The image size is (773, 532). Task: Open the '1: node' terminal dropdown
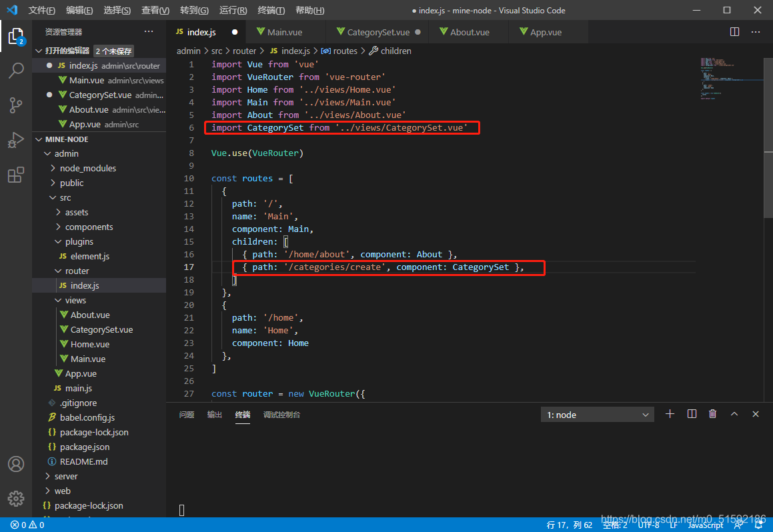click(x=598, y=415)
